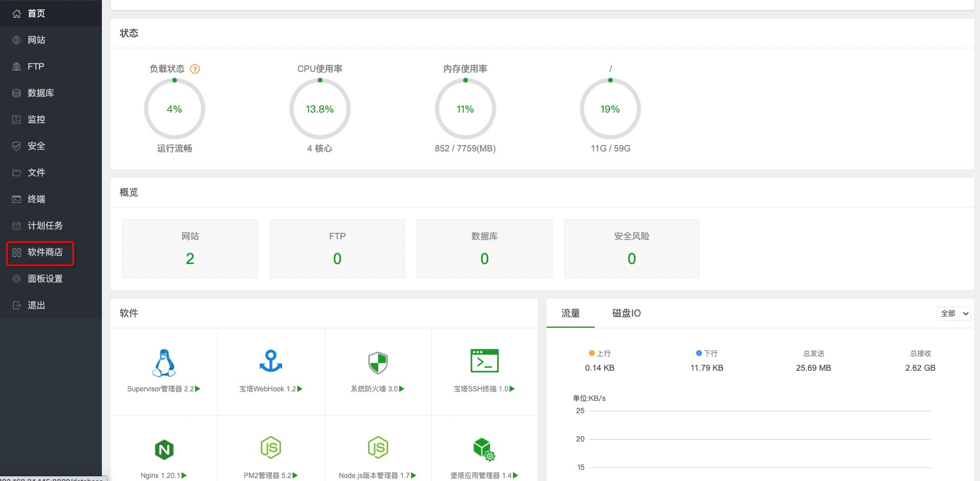This screenshot has width=980, height=481.
Task: Click the globe icon beside 网站
Action: (16, 40)
